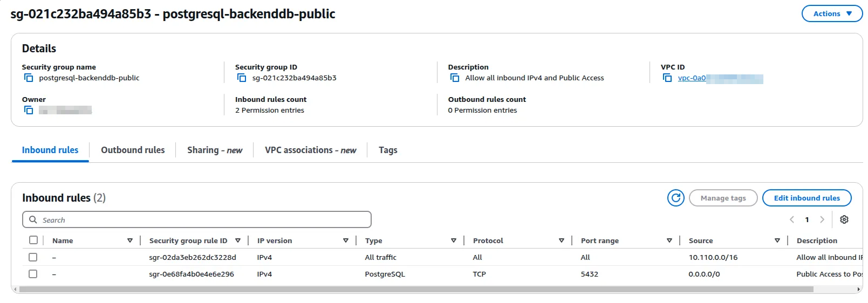Sort by Port range column arrow
This screenshot has width=868, height=303.
669,240
